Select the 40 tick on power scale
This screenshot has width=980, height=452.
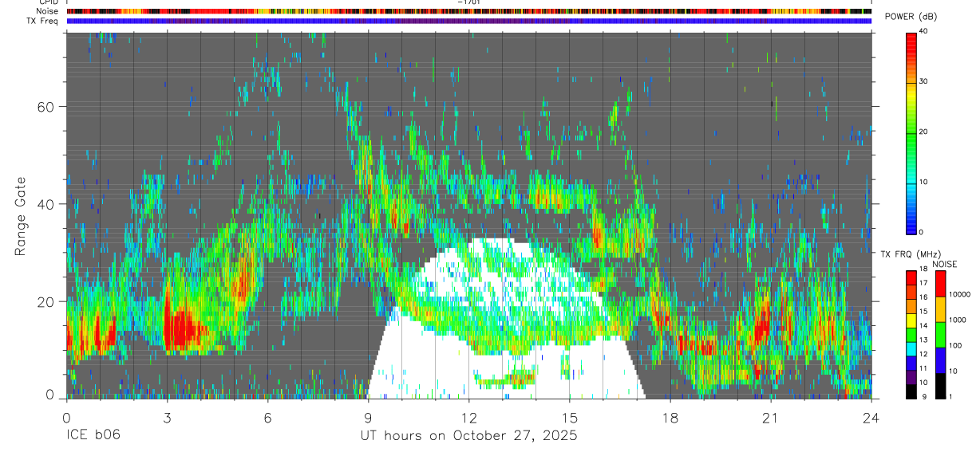[924, 31]
